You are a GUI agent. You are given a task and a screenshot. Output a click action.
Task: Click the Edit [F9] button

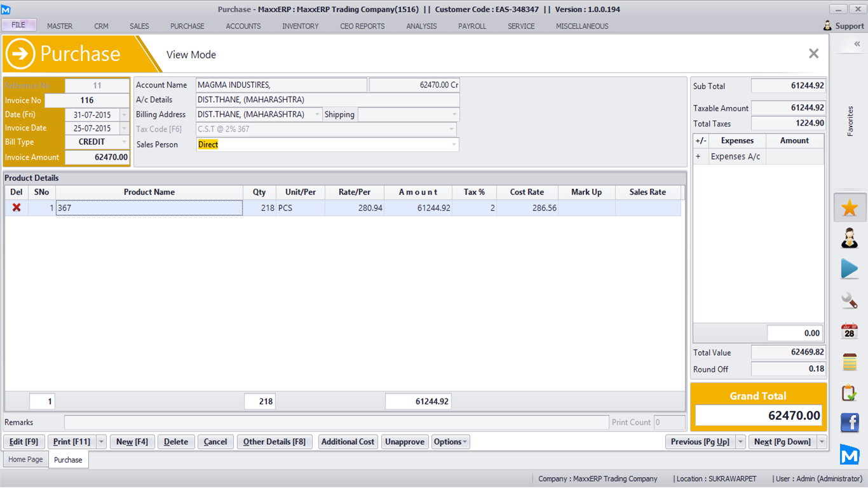24,442
